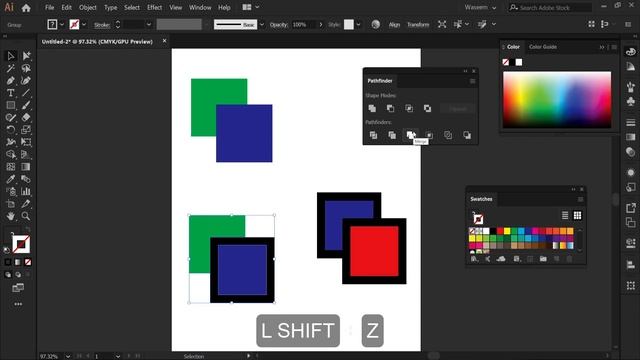Open the stroke weight dropdown

click(149, 24)
